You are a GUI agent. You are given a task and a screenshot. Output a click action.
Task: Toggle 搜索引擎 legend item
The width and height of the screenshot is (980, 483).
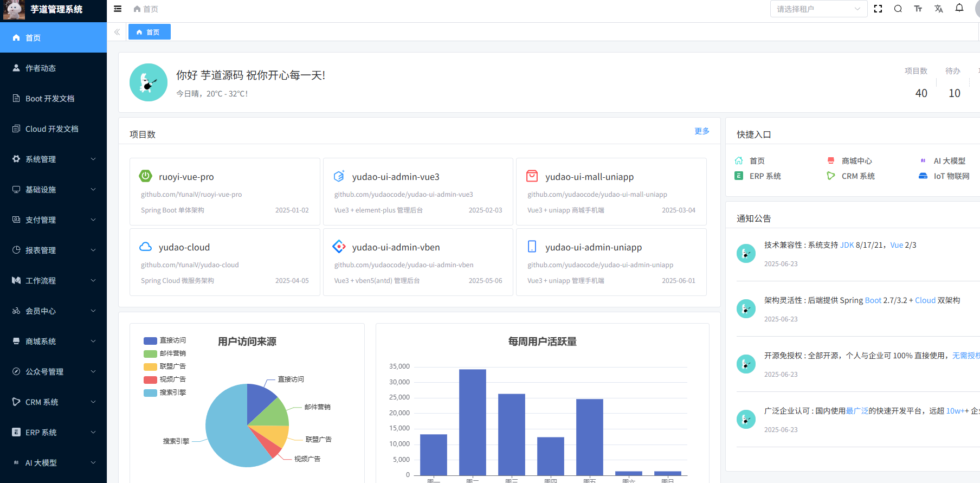click(165, 392)
